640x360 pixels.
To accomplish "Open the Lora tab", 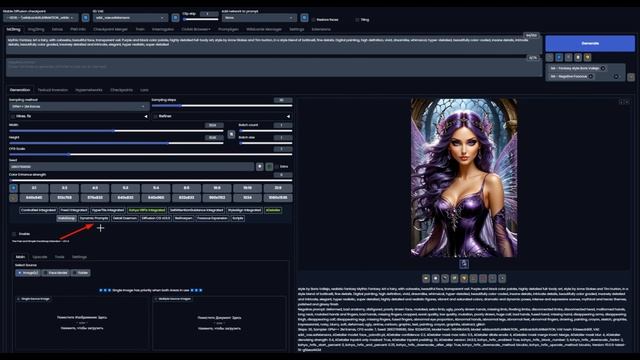I will [x=144, y=90].
